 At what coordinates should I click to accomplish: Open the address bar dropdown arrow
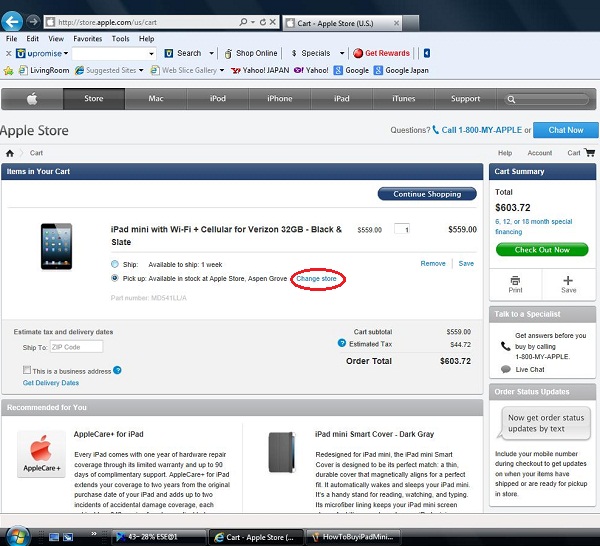253,22
